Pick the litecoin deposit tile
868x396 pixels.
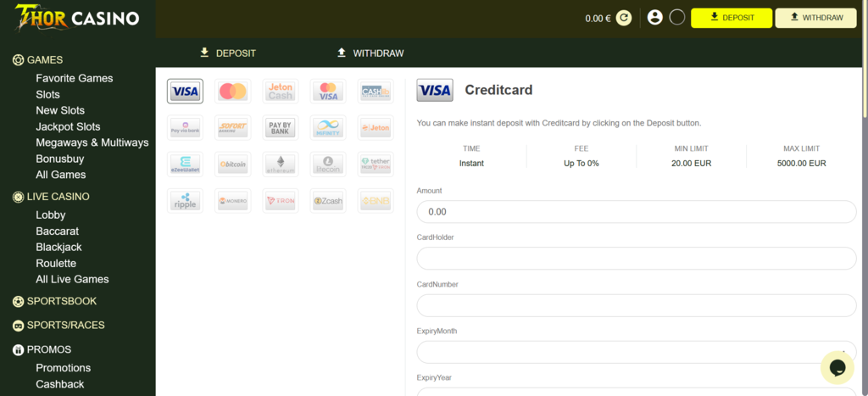328,165
